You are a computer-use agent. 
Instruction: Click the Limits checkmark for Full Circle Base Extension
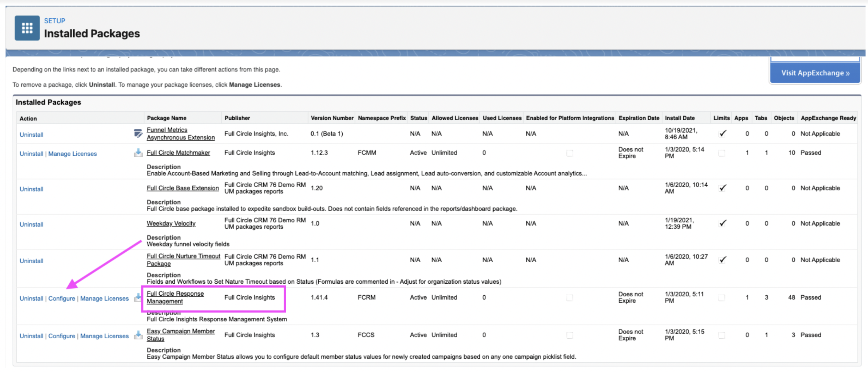[722, 188]
